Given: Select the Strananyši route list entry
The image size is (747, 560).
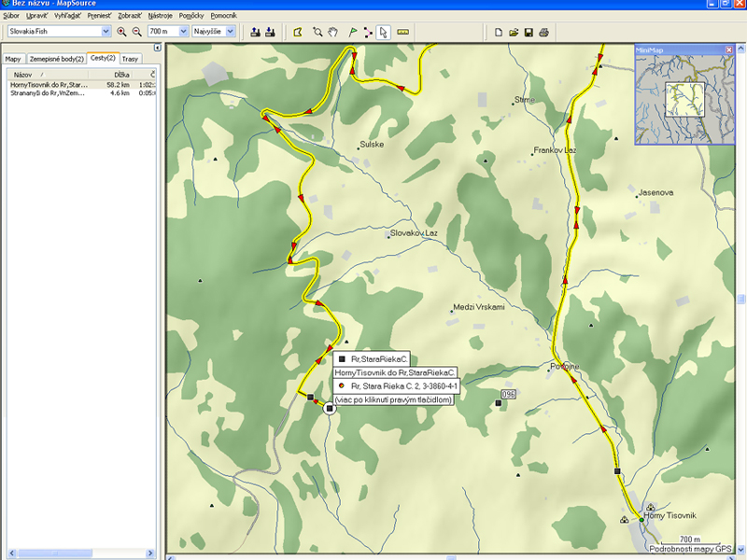Looking at the screenshot, I should click(x=47, y=92).
